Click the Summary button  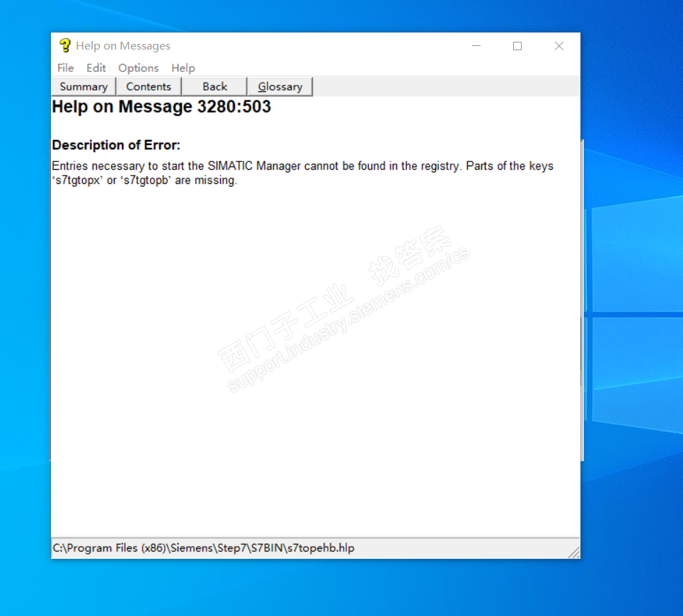coord(84,86)
